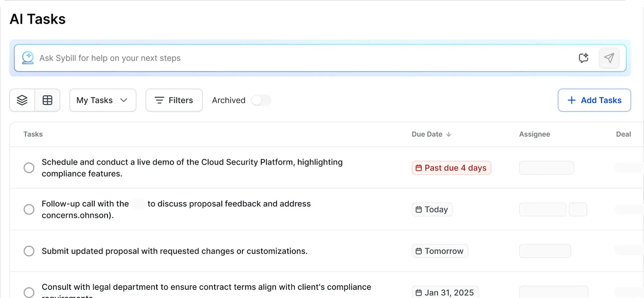Click the send arrow icon
The image size is (644, 298).
click(x=609, y=58)
